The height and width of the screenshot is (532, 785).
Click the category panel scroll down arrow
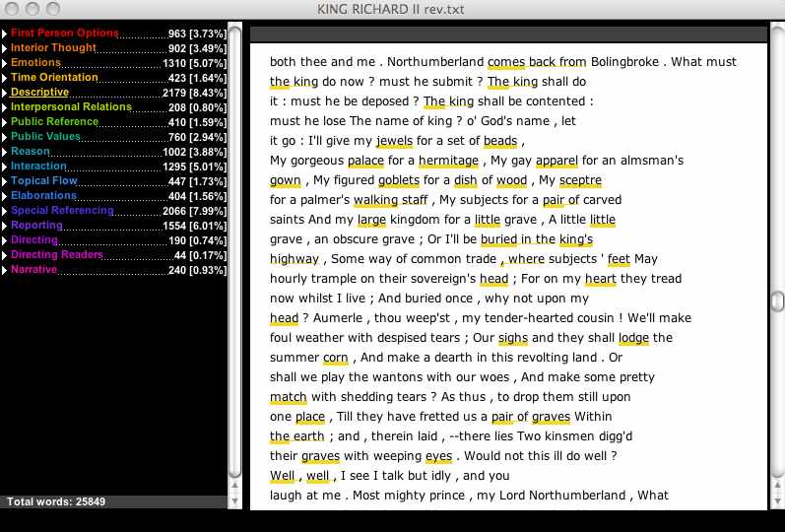[234, 500]
